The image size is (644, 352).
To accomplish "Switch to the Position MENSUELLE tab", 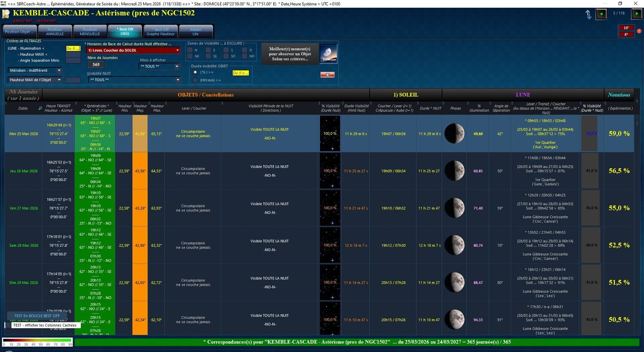I will coord(90,32).
